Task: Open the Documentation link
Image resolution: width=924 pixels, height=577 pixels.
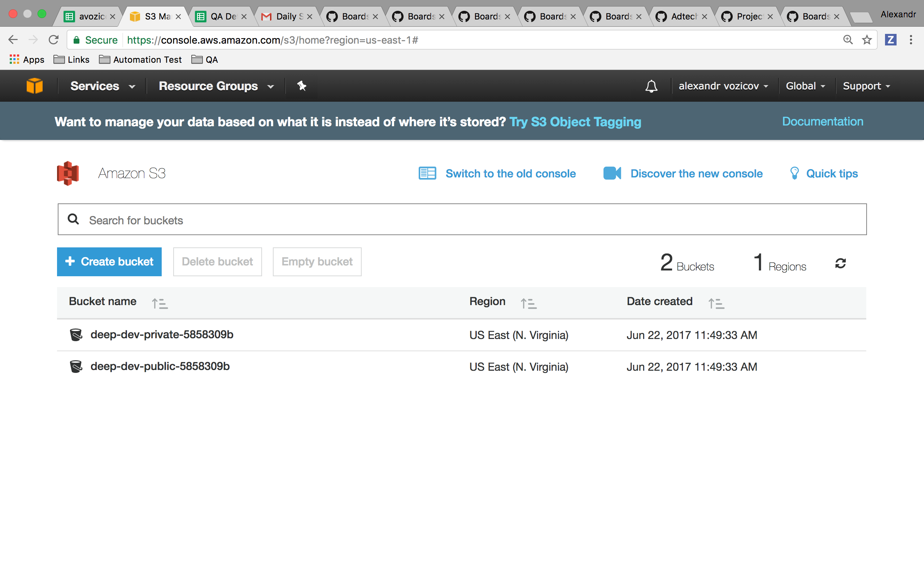Action: [x=823, y=122]
